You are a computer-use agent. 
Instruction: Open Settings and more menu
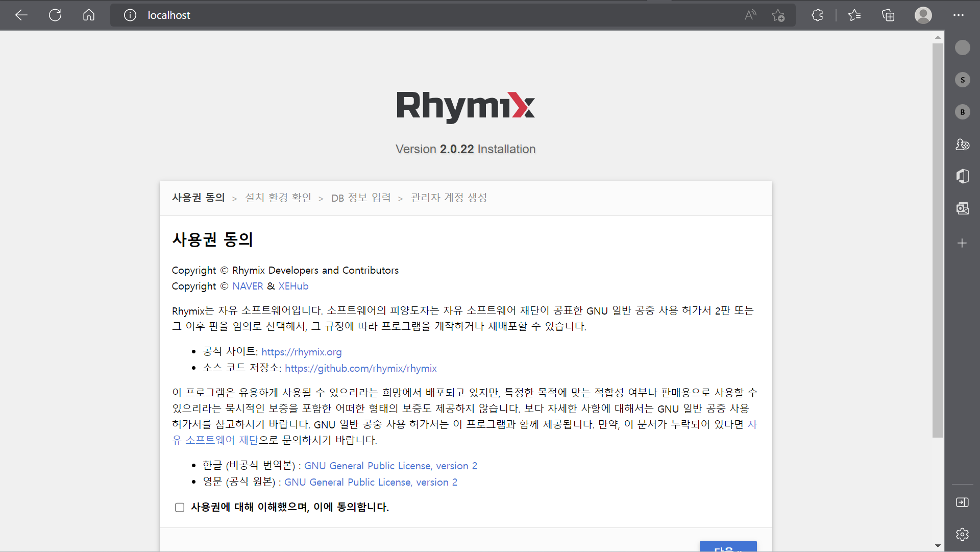(x=959, y=15)
